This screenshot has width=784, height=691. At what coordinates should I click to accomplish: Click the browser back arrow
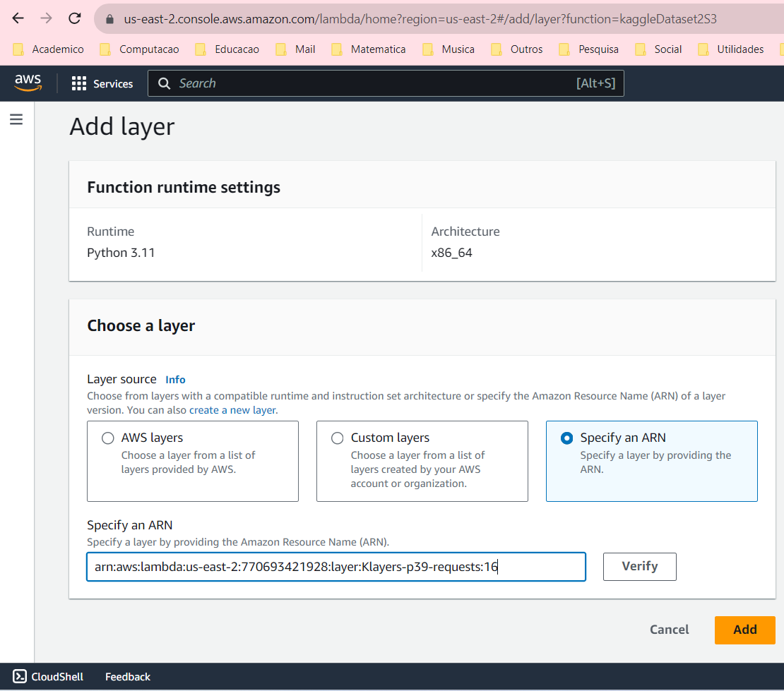pos(18,18)
